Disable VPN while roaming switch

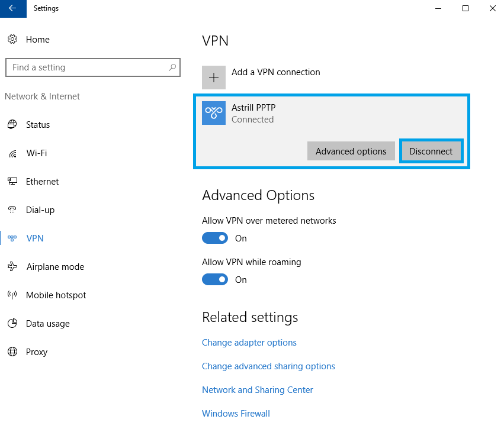pos(215,279)
